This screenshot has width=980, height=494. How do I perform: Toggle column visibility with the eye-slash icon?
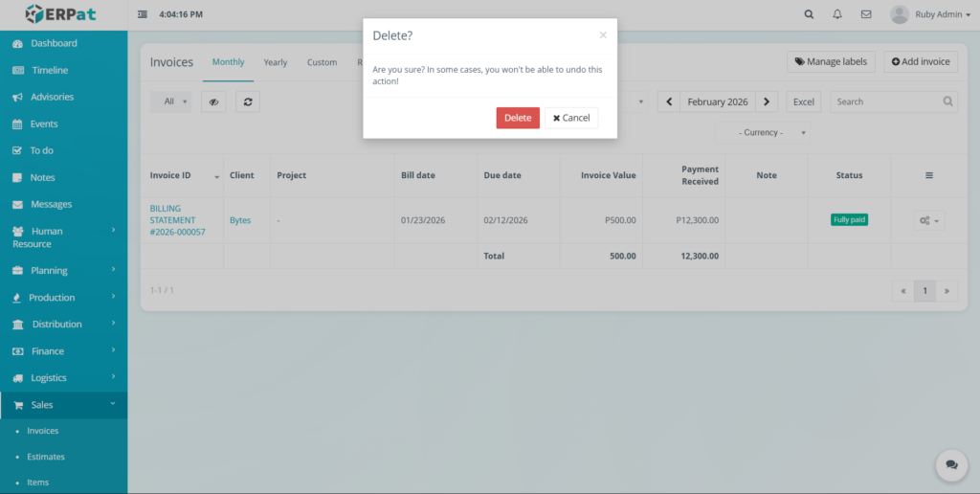coord(213,101)
